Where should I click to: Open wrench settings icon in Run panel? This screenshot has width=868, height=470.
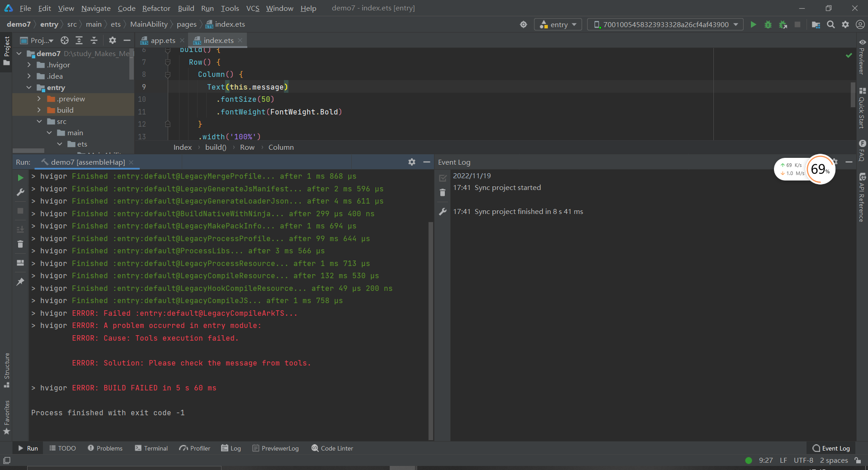click(x=20, y=192)
